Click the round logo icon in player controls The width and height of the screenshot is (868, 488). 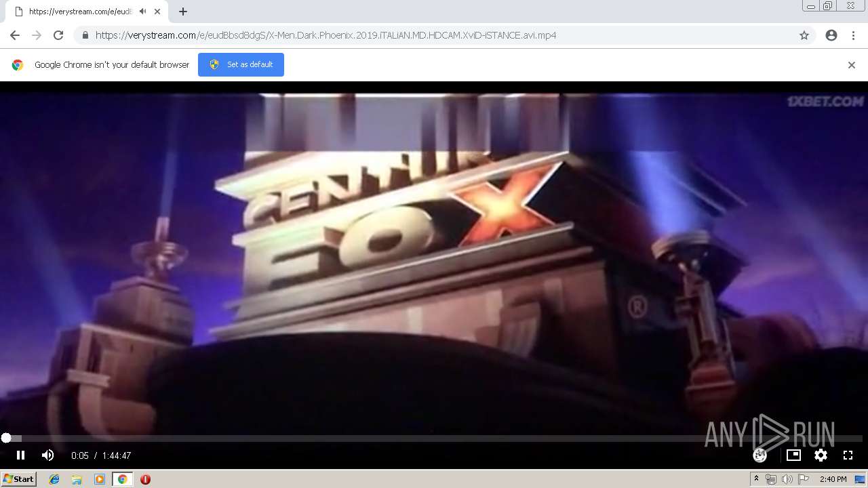click(760, 455)
